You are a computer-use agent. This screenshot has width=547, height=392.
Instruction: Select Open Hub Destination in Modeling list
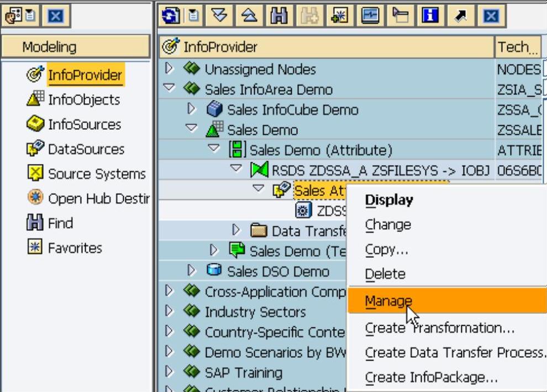click(99, 199)
